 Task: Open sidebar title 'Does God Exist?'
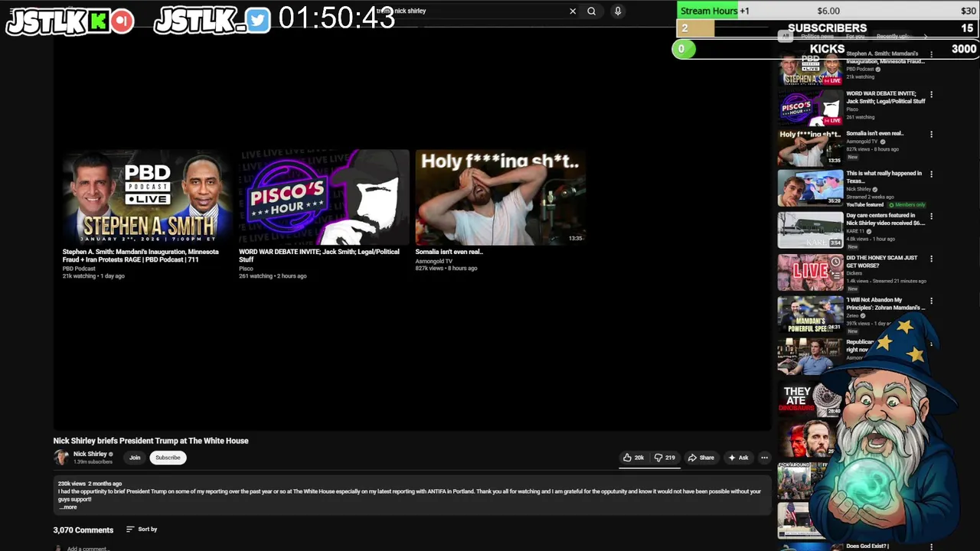tap(867, 546)
